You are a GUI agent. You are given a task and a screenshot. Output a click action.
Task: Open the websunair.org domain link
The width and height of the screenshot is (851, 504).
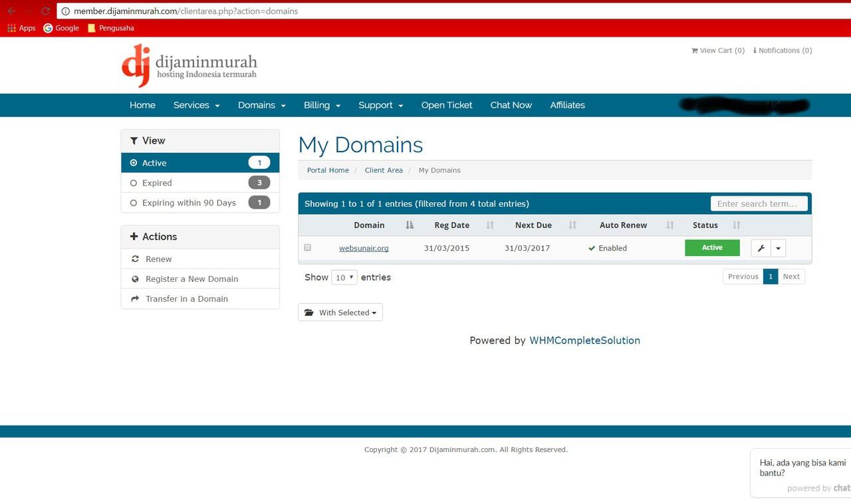coord(364,248)
